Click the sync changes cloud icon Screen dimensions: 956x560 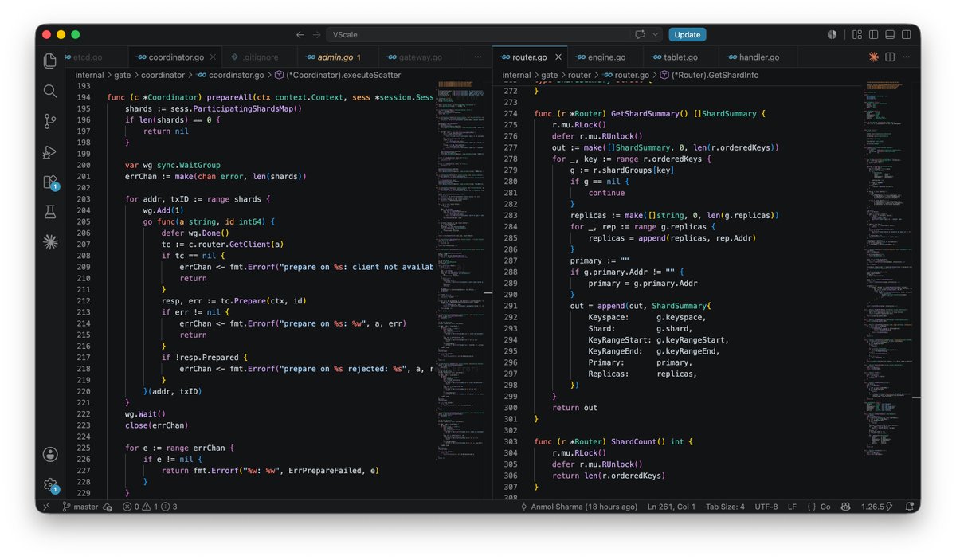coord(108,507)
